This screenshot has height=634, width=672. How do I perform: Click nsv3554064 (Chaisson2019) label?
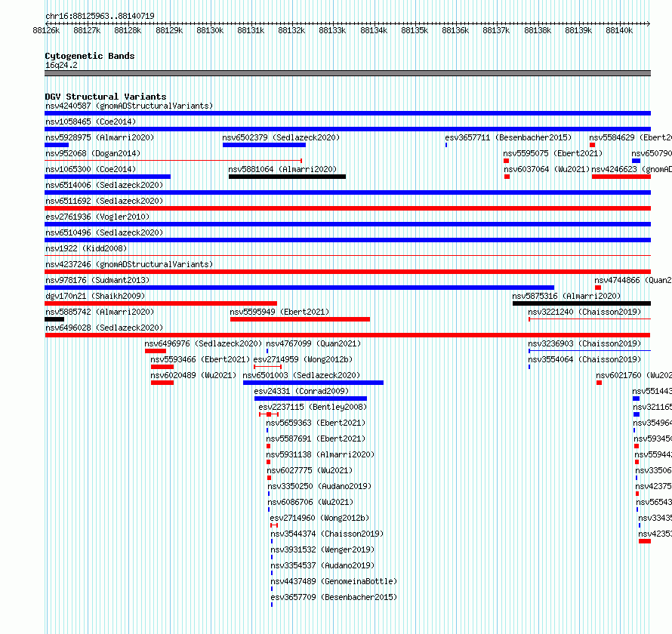(x=584, y=359)
